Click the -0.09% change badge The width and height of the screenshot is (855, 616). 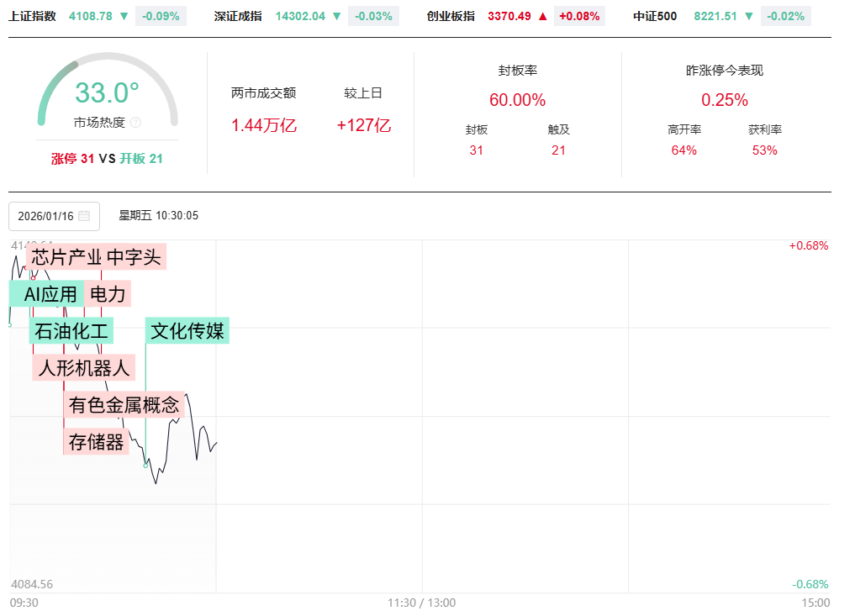(161, 16)
